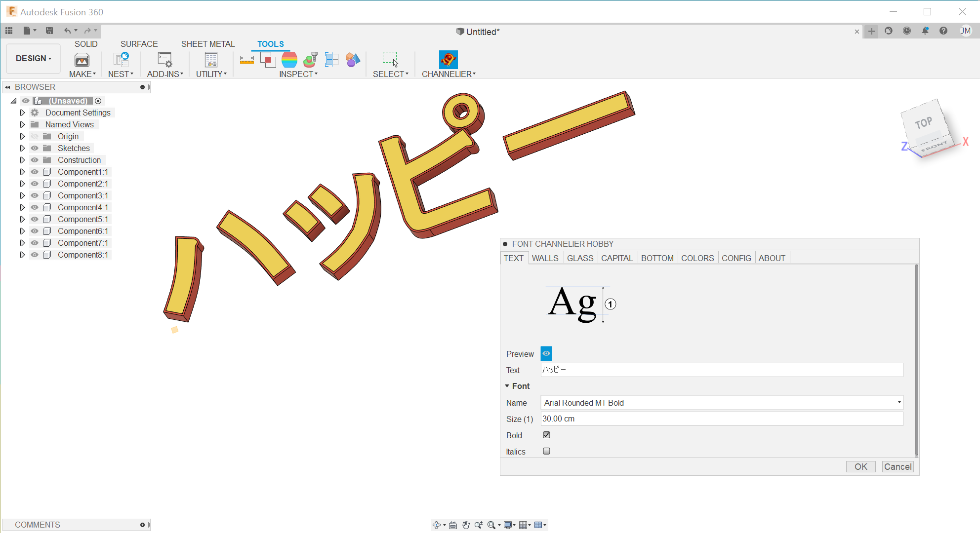Screen dimensions: 980x533
Task: Click the OK button
Action: (x=860, y=466)
